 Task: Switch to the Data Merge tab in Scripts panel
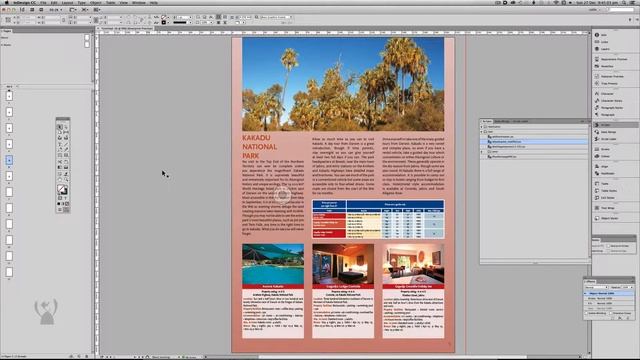tap(502, 121)
